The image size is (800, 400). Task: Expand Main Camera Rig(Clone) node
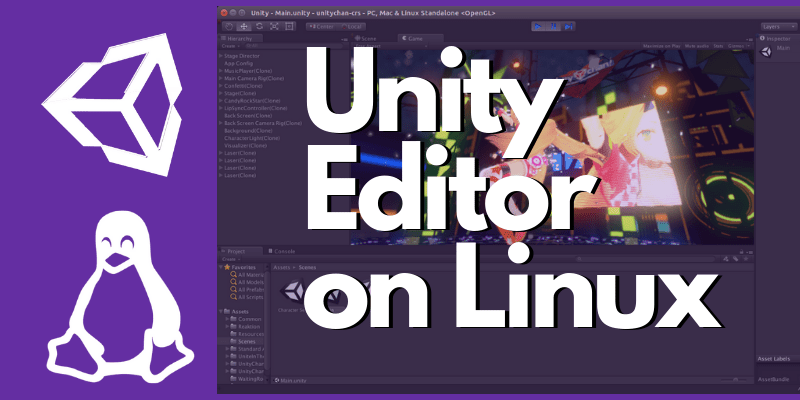click(x=221, y=79)
